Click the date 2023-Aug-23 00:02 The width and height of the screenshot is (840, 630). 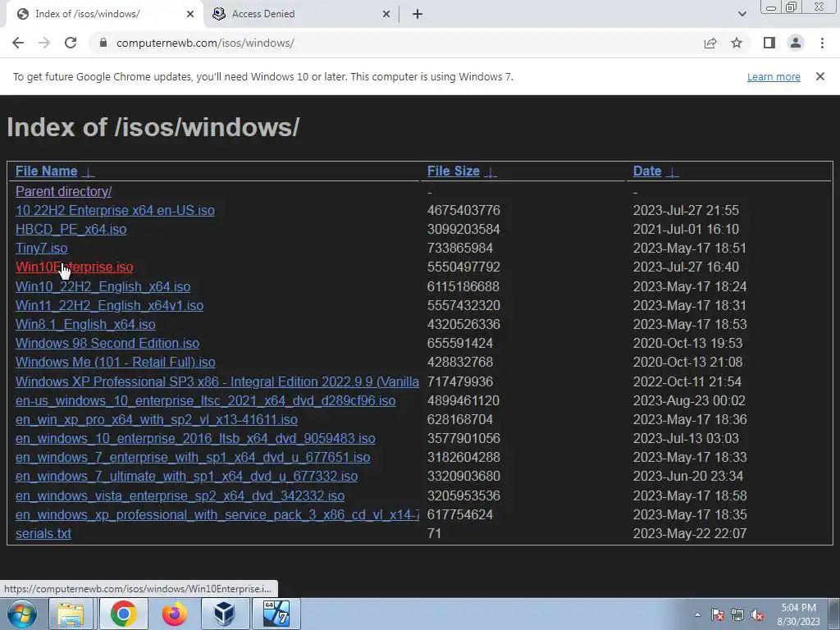point(689,400)
